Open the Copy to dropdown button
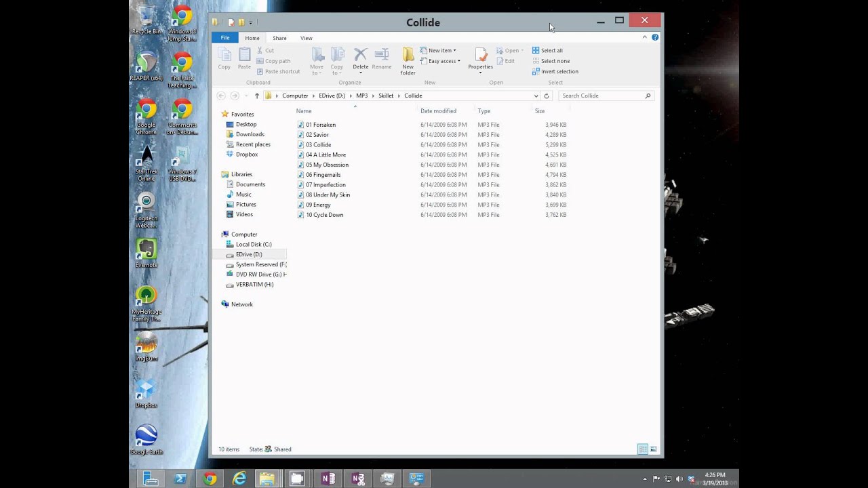This screenshot has width=868, height=488. [337, 61]
